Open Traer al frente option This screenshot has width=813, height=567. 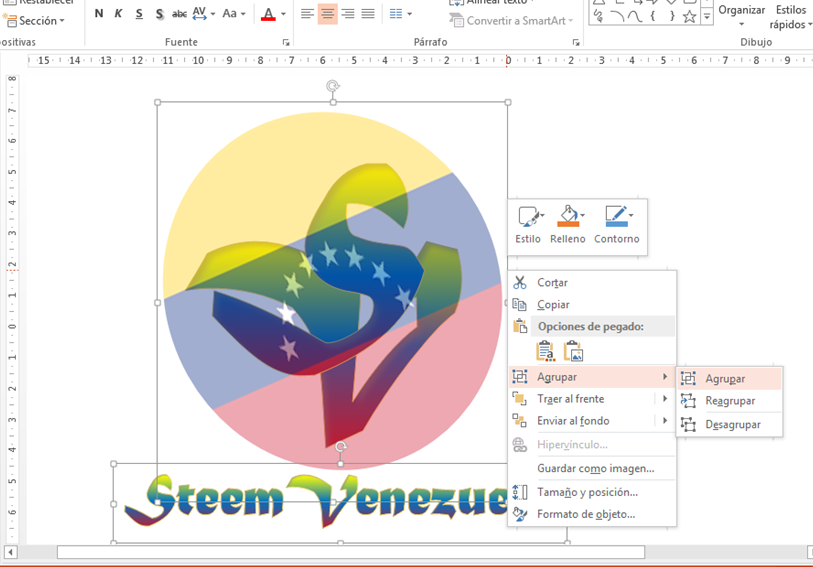(x=570, y=399)
